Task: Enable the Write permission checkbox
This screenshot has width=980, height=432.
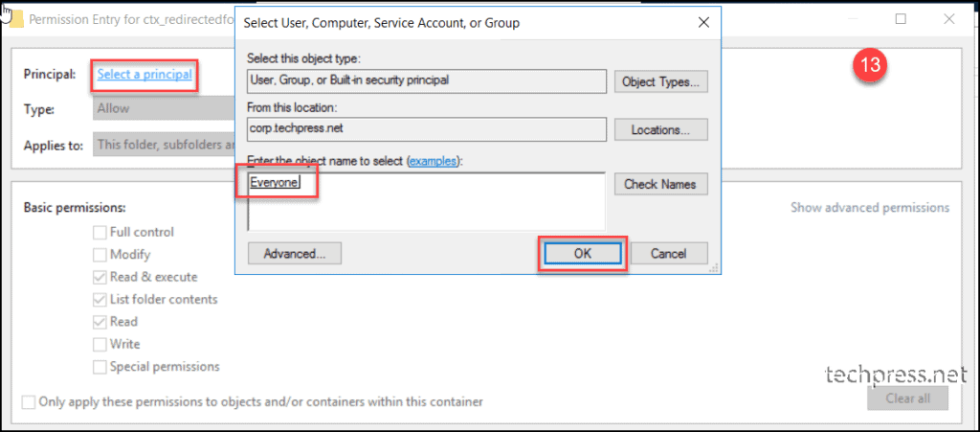Action: tap(100, 345)
